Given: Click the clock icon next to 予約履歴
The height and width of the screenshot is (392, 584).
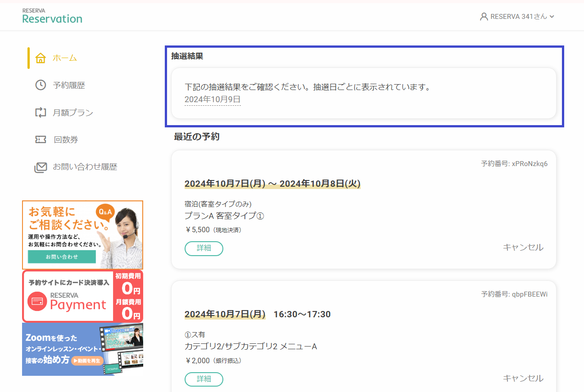Looking at the screenshot, I should coord(41,85).
